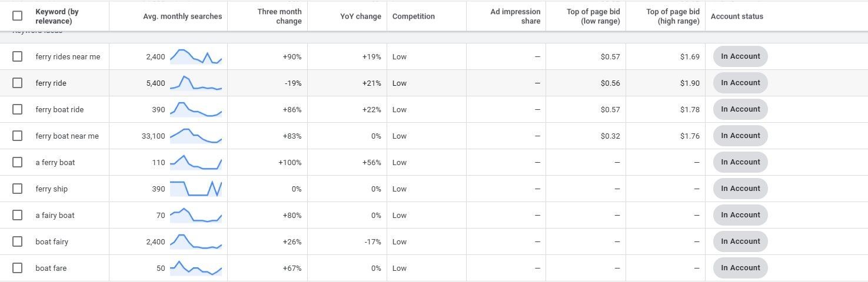Image resolution: width=868 pixels, height=282 pixels.
Task: Click the trend sparkline for boat fare
Action: pos(196,268)
